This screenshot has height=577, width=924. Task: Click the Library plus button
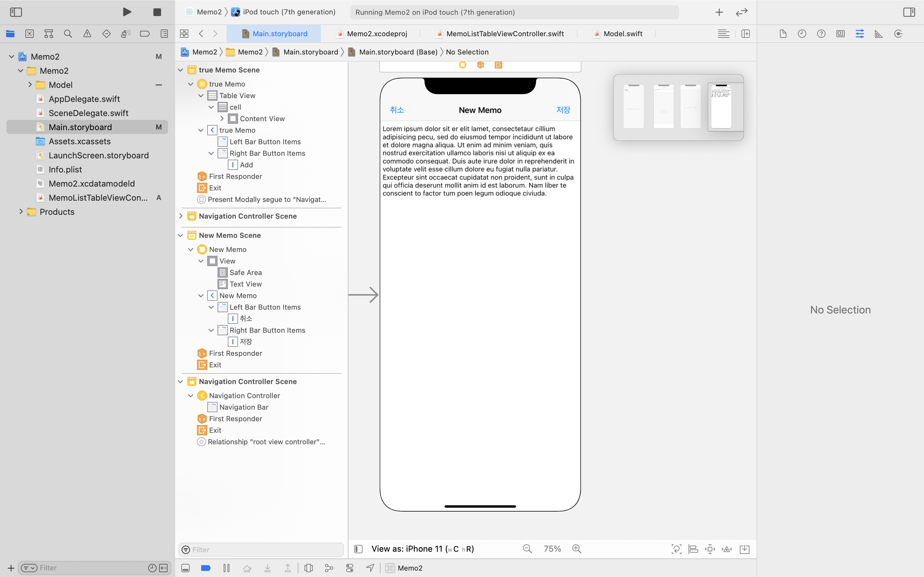click(719, 12)
